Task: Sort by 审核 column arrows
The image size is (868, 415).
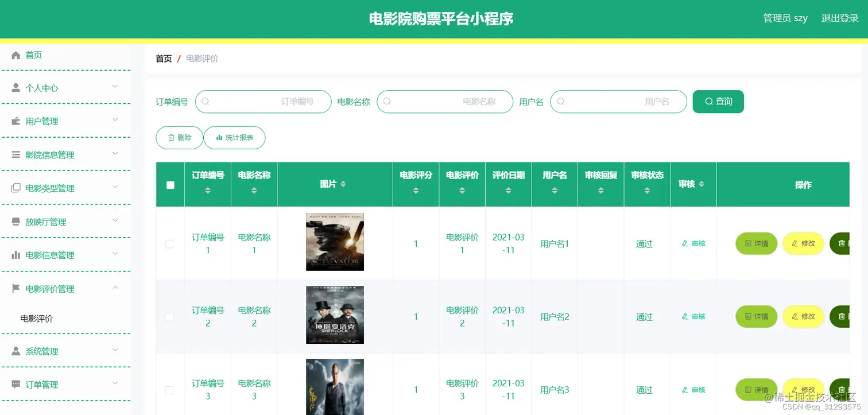Action: click(702, 184)
